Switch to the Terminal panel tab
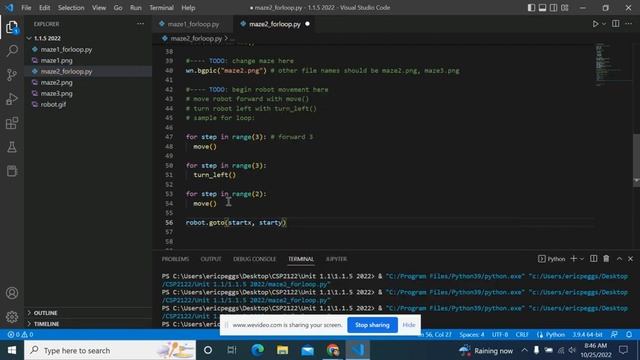This screenshot has width=640, height=360. (x=301, y=259)
